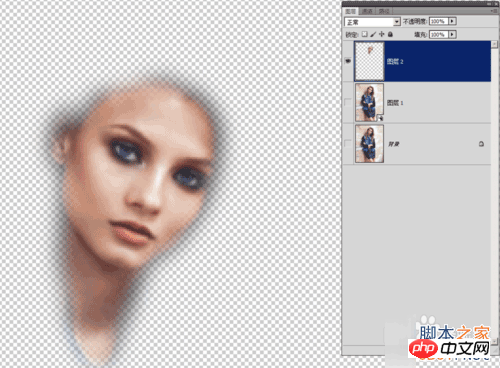This screenshot has height=368, width=500.
Task: Click the Layer 2 thumbnail
Action: tap(369, 61)
